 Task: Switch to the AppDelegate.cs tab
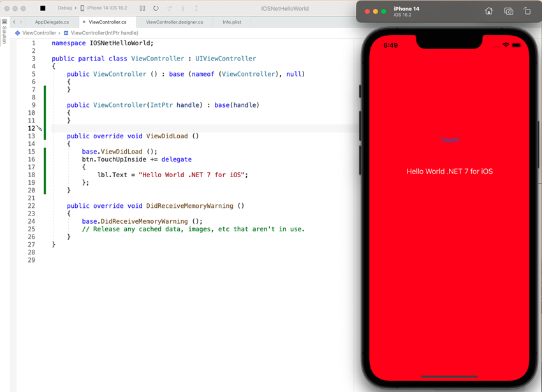pyautogui.click(x=51, y=22)
